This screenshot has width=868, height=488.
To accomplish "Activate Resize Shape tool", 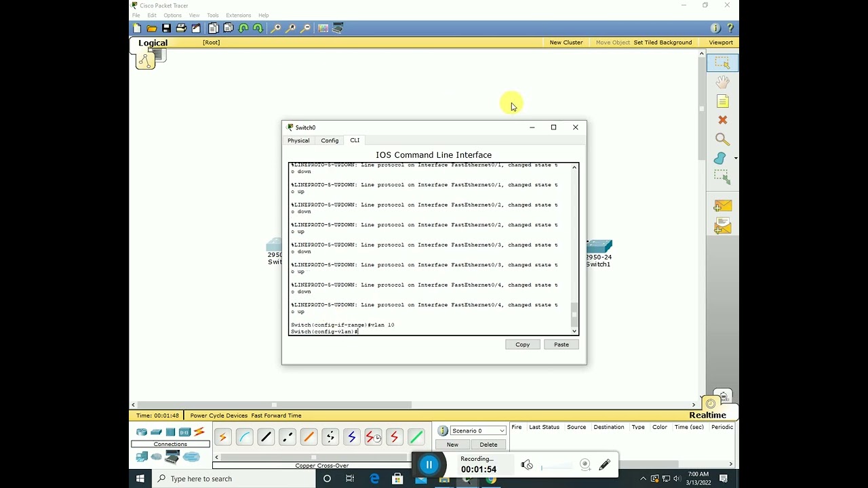I will pos(722,177).
